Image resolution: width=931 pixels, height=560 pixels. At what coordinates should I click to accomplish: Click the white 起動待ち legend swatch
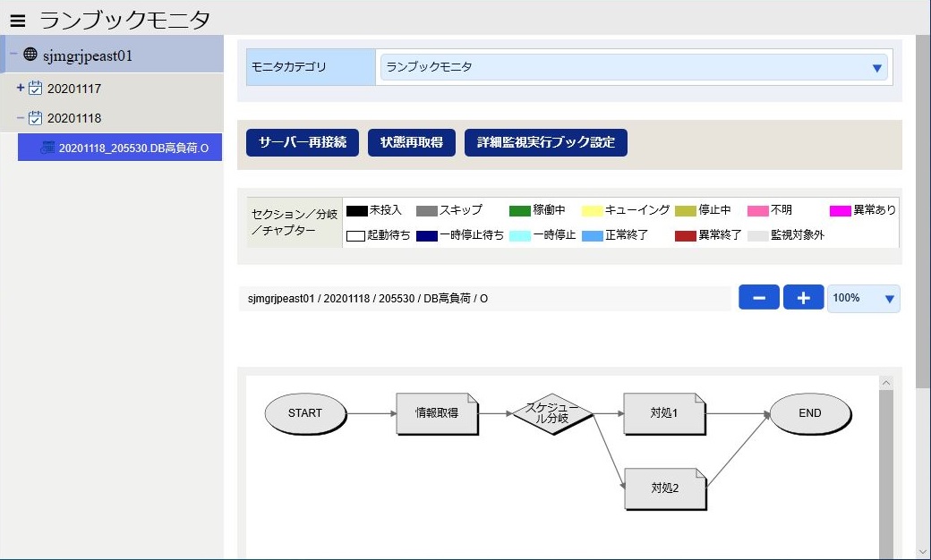click(355, 236)
